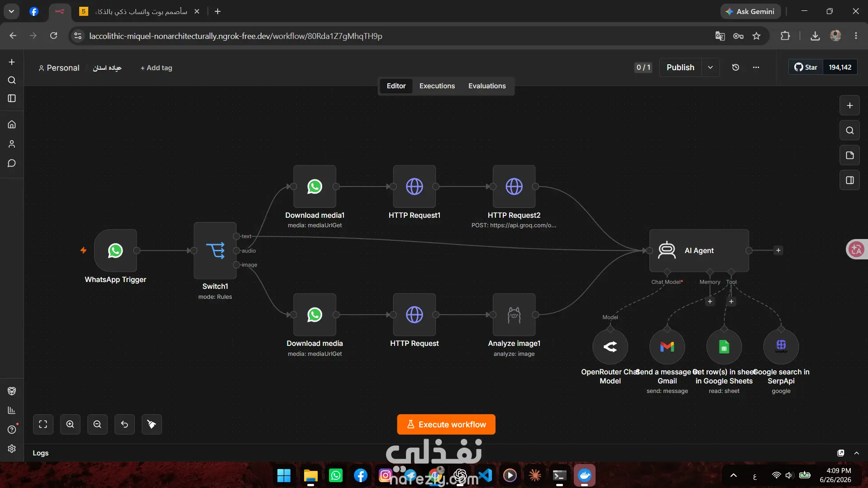Select the Gmail send message tool node
The height and width of the screenshot is (488, 868).
[x=667, y=347]
